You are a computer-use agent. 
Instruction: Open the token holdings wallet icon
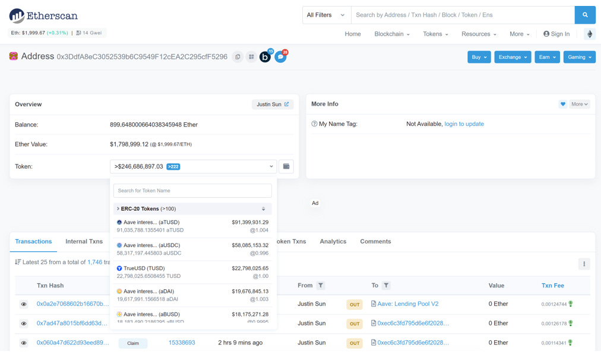(x=286, y=166)
